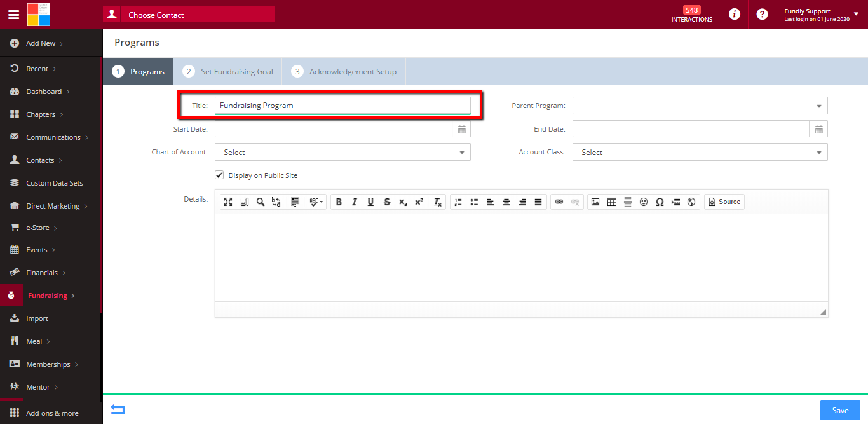Switch to Acknowledgement Setup step
The height and width of the screenshot is (424, 868).
[x=344, y=72]
